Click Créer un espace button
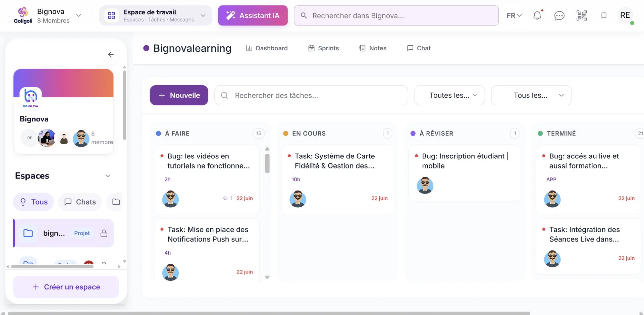The image size is (644, 315). tap(66, 287)
